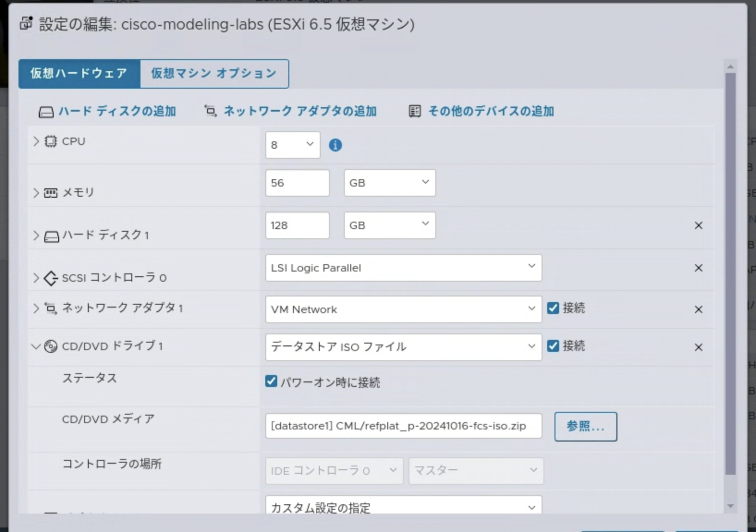Click the メモリ memory module icon

pyautogui.click(x=52, y=193)
